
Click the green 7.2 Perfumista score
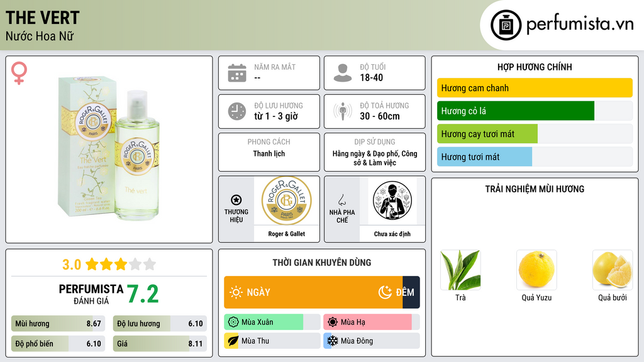(143, 294)
